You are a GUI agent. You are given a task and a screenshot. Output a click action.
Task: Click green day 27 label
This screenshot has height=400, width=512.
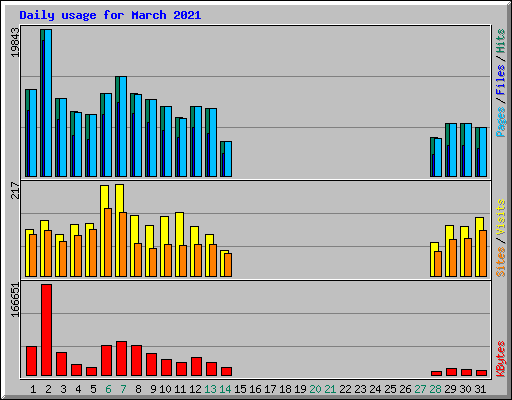[420, 389]
